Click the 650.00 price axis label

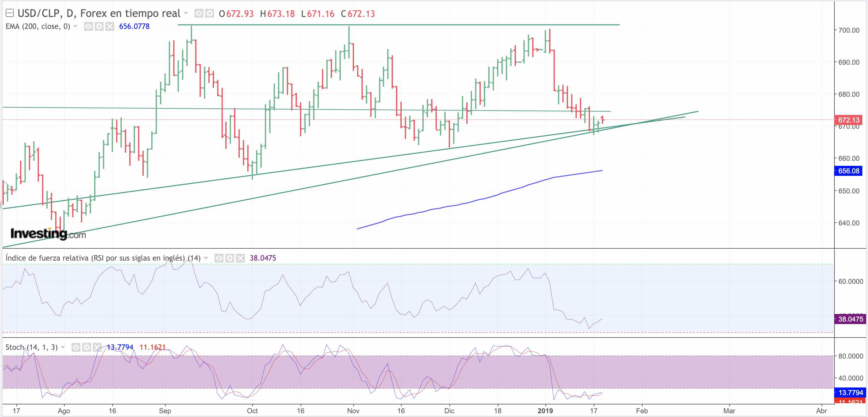(849, 191)
